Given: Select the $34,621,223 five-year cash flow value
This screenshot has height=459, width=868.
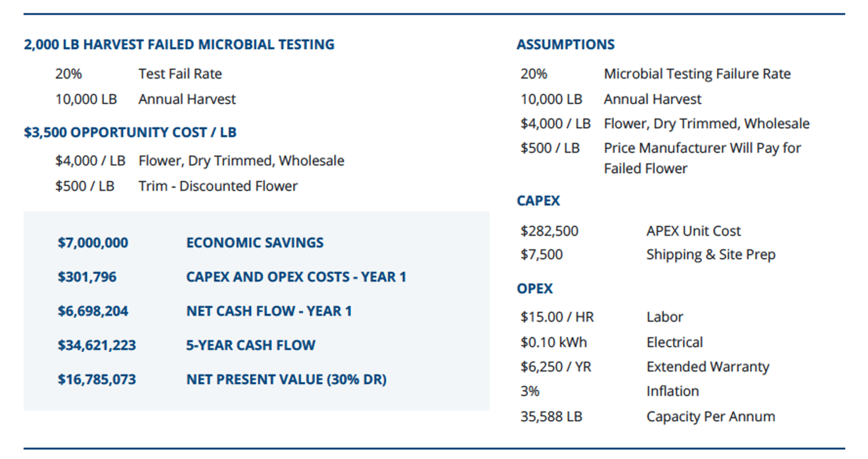Looking at the screenshot, I should click(96, 345).
